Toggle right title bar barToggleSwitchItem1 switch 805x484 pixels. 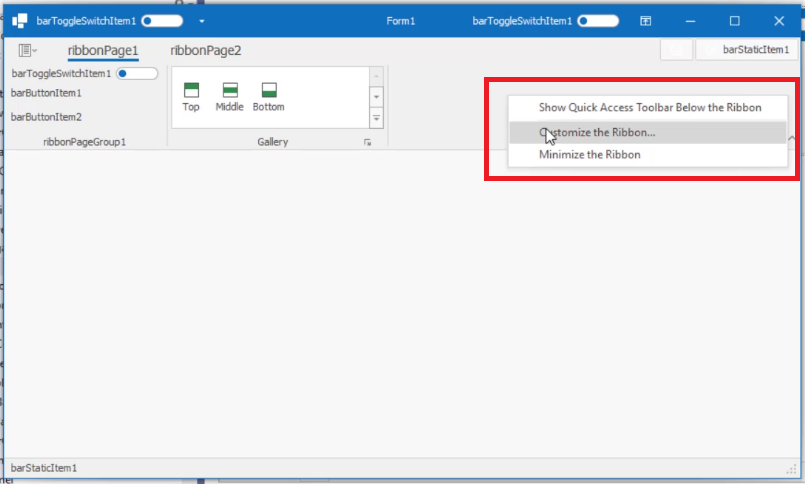pyautogui.click(x=598, y=21)
